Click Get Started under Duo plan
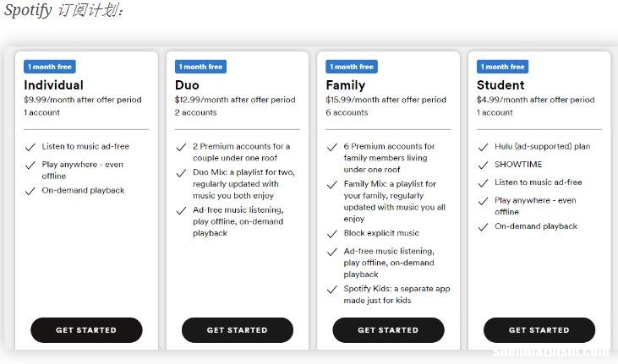 [x=238, y=330]
